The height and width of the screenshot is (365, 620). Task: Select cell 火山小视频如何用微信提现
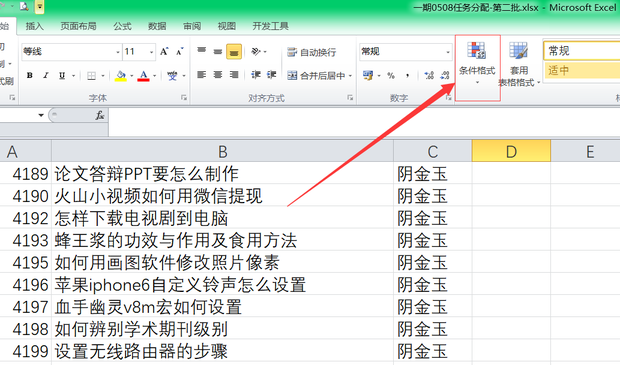point(223,195)
